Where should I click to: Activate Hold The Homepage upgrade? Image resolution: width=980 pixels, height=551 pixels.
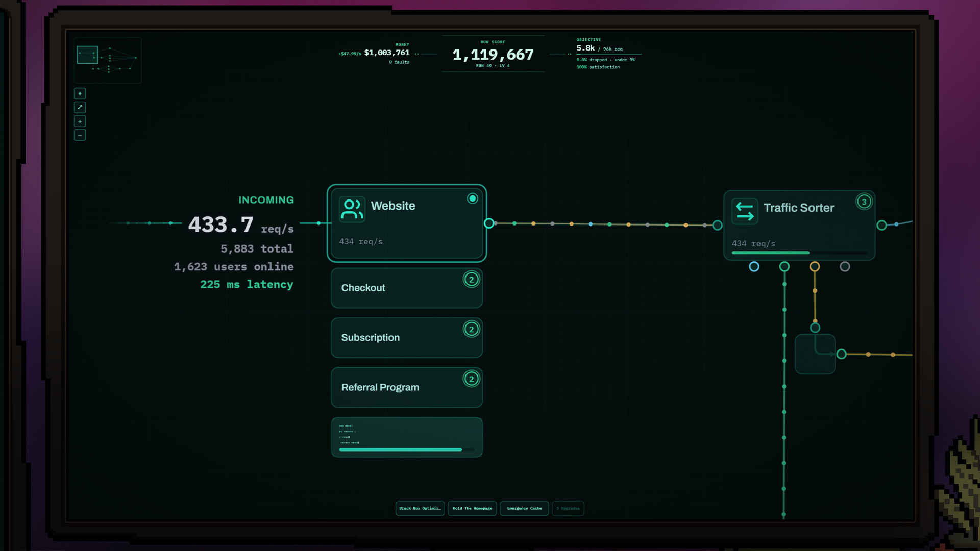point(472,508)
